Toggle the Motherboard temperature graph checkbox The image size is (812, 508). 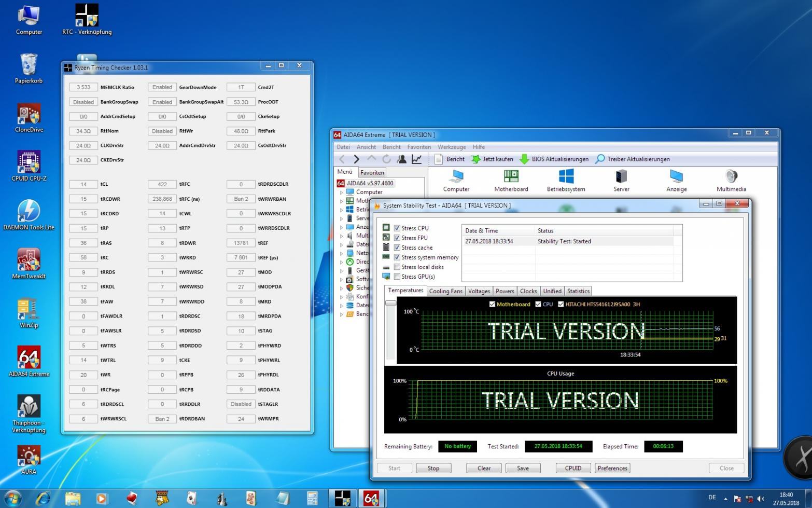tap(492, 304)
